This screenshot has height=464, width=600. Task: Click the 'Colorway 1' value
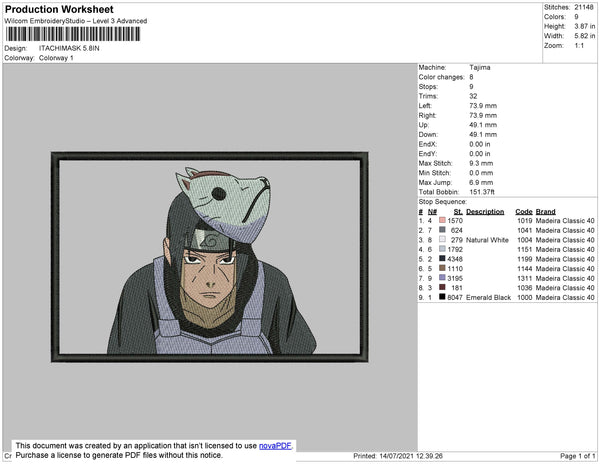point(56,58)
